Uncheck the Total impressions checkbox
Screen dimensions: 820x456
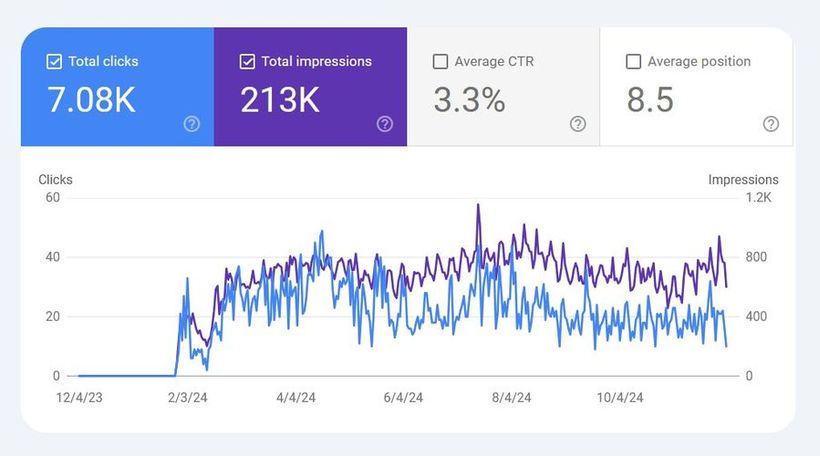[247, 62]
